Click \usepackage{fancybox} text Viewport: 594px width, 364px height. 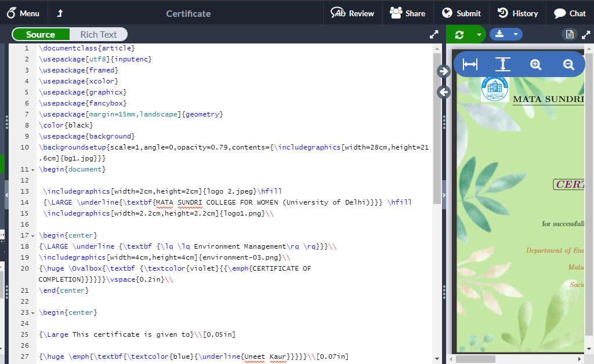82,103
